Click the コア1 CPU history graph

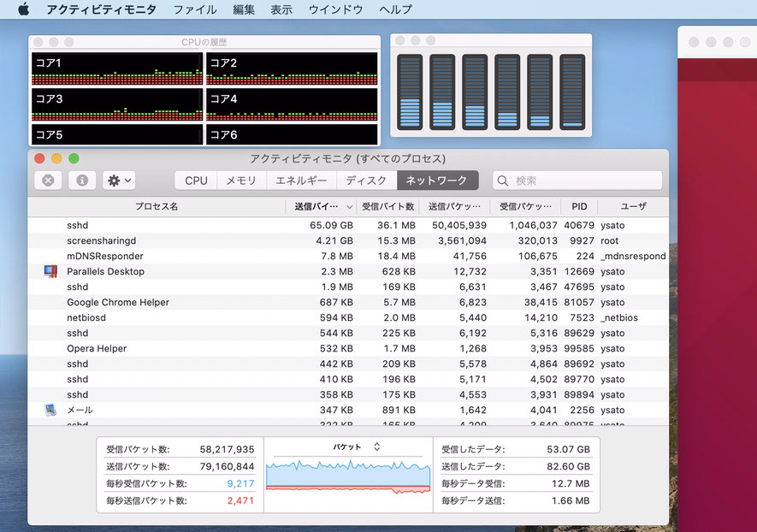click(x=117, y=69)
